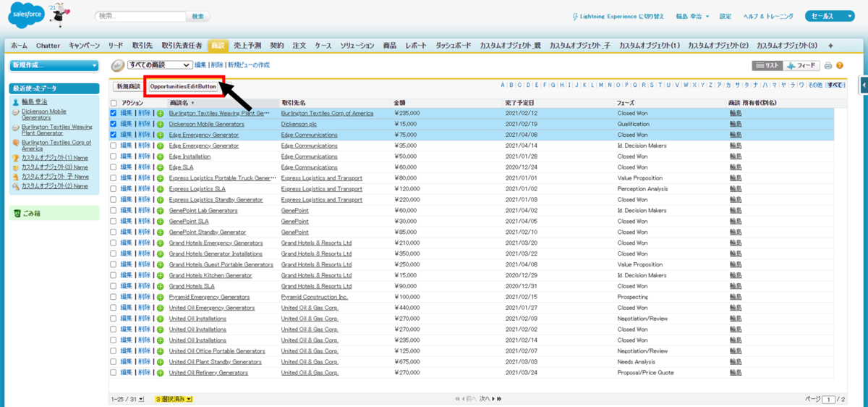Click the Lightning Experience bolt icon
Viewport: 868px width, 407px height.
coord(574,16)
